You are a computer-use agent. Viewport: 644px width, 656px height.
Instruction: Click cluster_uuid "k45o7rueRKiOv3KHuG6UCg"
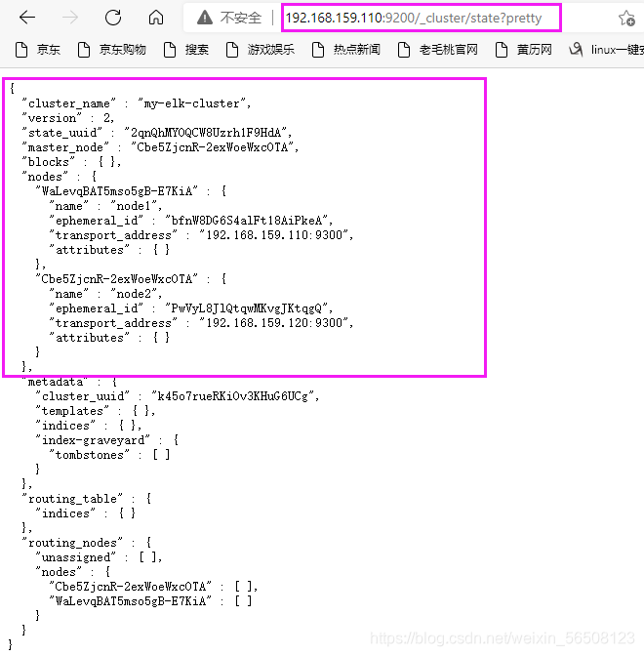234,396
